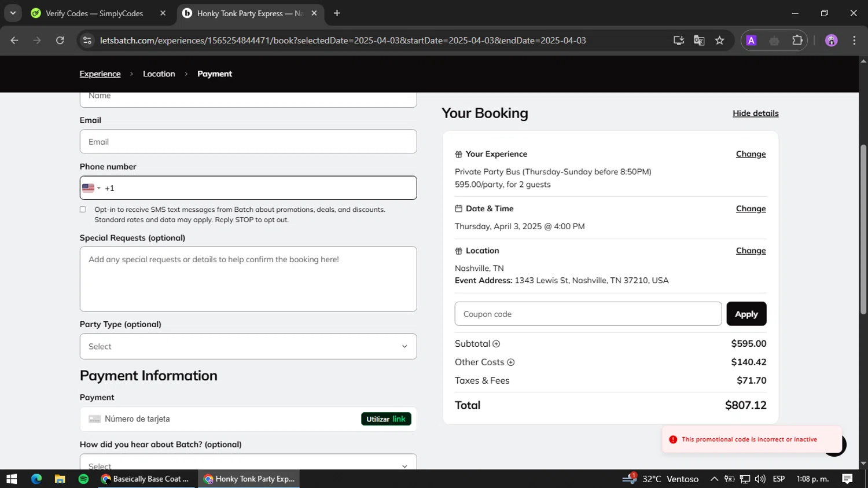Image resolution: width=868 pixels, height=488 pixels.
Task: Switch to Baseically Base Coat Chrome window
Action: 145,479
